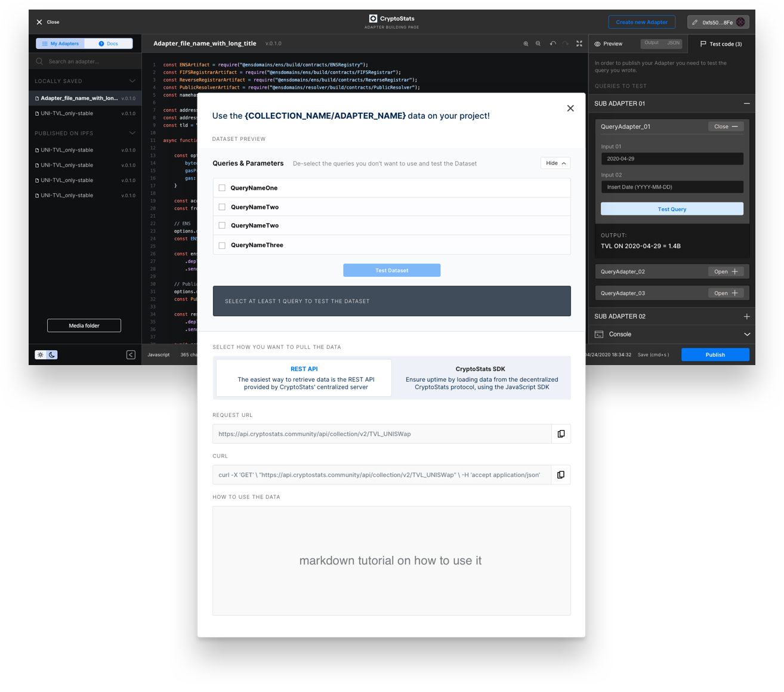784x692 pixels.
Task: Switch to dark theme moon icon
Action: [52, 354]
